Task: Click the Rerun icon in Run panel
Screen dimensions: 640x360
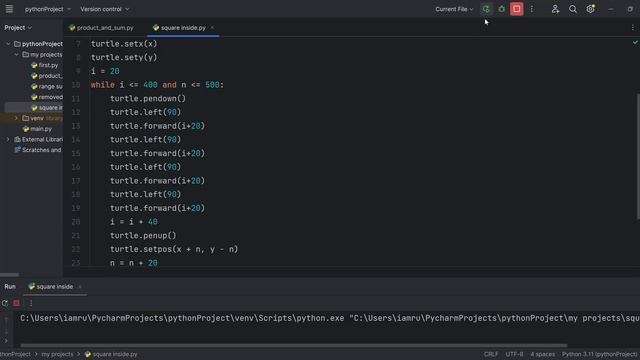Action: coord(5,303)
